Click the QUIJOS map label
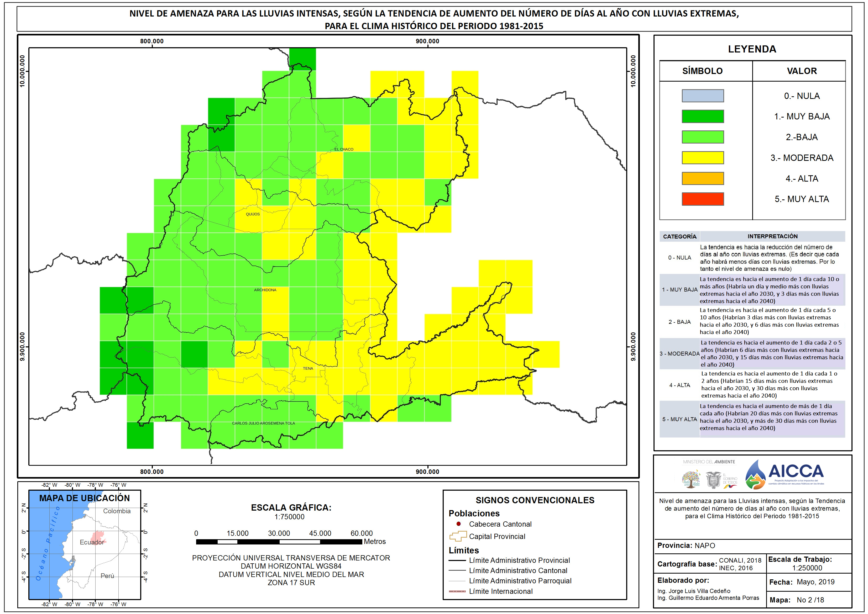Screen dimensions: 868x614 point(253,214)
